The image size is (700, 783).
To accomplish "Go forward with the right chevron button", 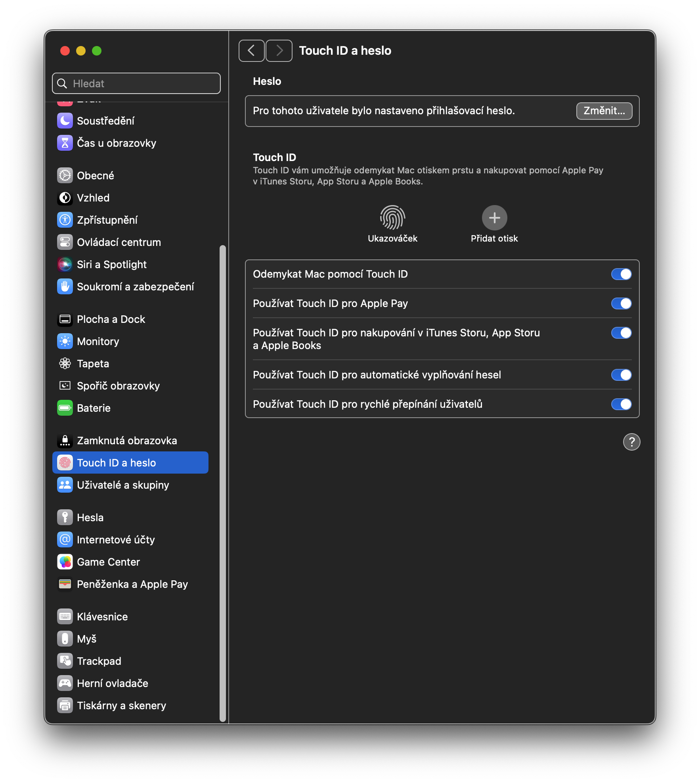I will 279,50.
